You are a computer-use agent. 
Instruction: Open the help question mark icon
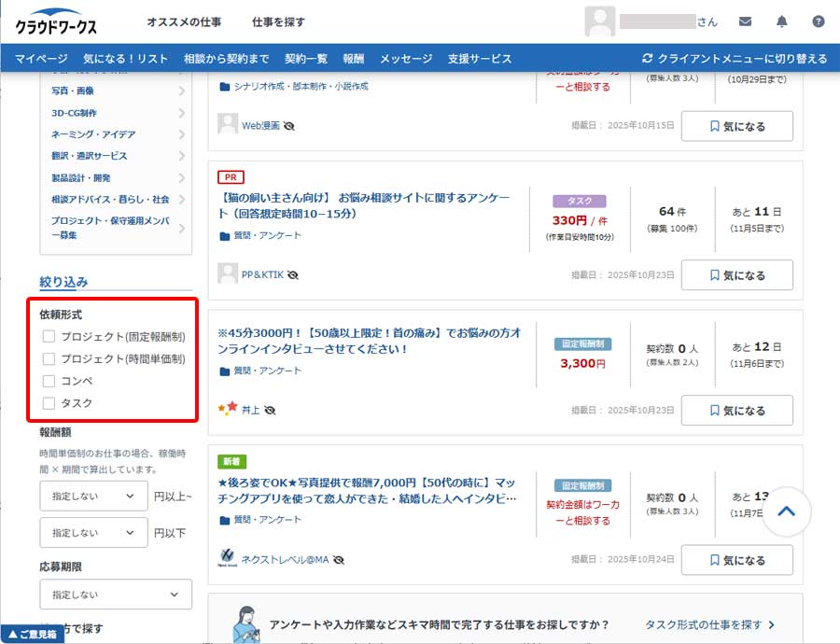coord(819,21)
